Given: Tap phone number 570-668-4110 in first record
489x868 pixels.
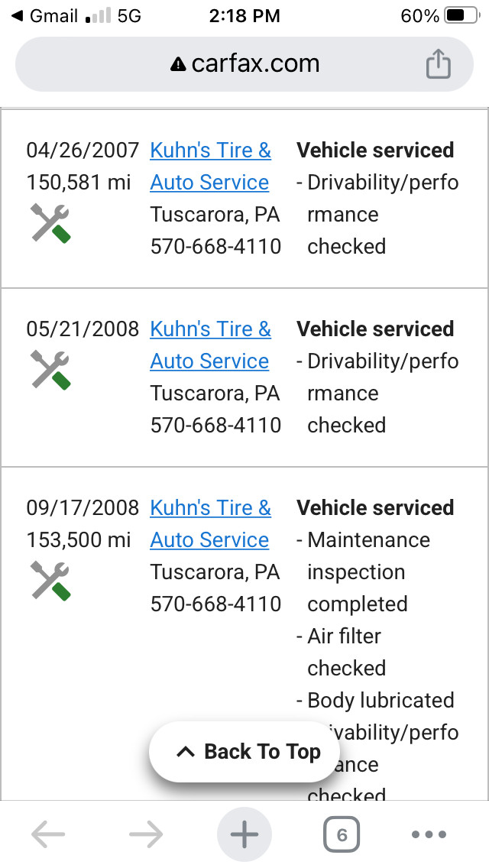Looking at the screenshot, I should pyautogui.click(x=216, y=246).
